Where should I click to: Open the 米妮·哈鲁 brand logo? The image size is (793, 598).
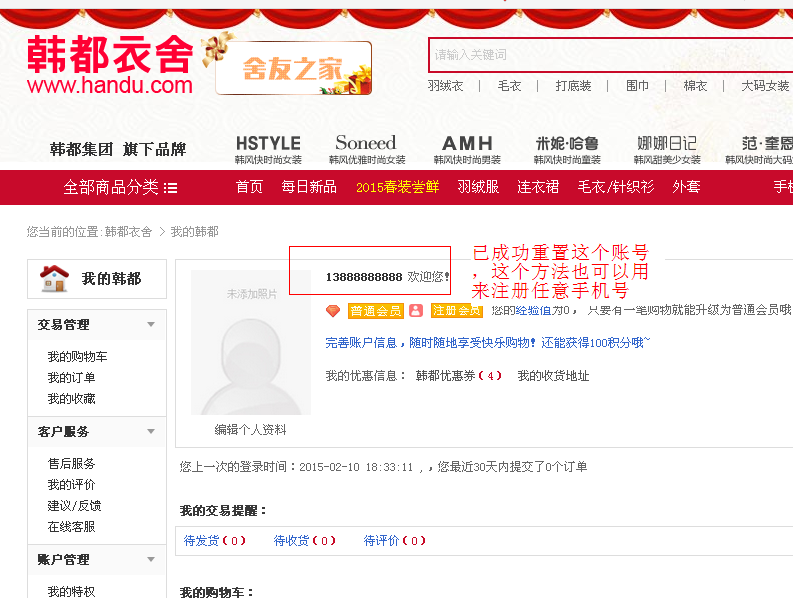567,149
